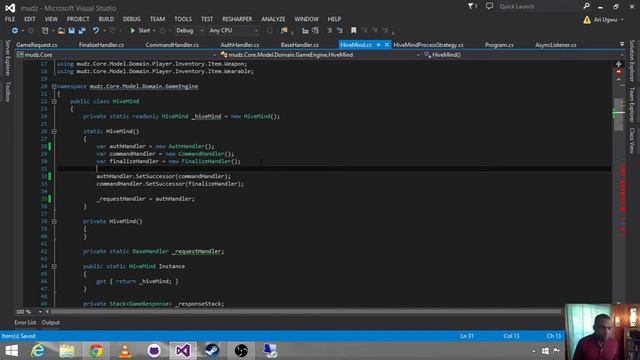Screen dimensions: 640x360
Task: Switch to the CommandHandler.cs tab
Action: [172, 45]
